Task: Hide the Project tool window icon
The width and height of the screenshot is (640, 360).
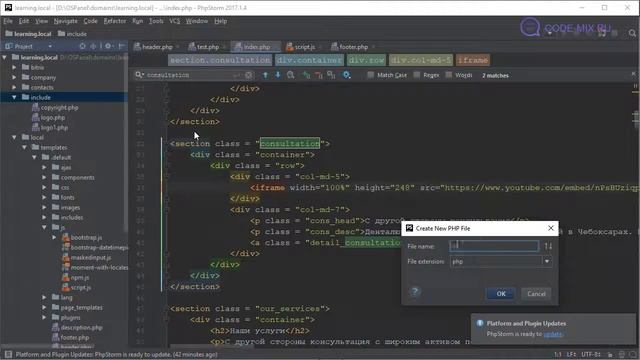Action: [121, 46]
